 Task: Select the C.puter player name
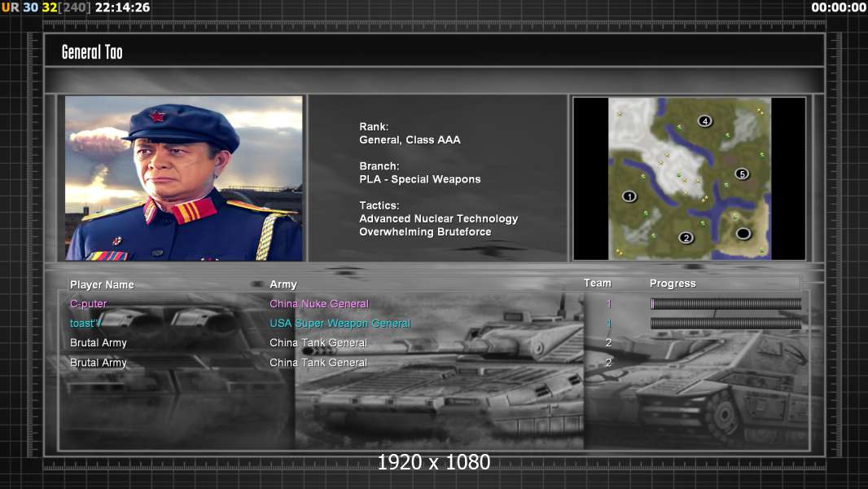88,304
